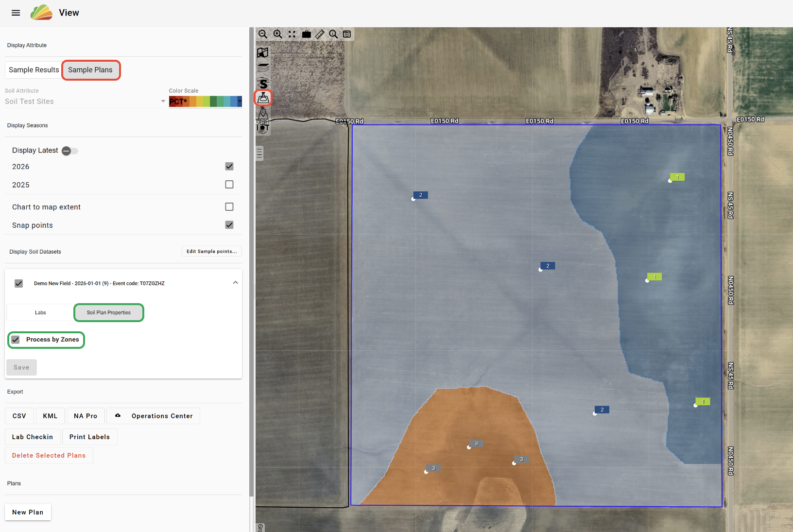
Task: Click the location pin tool icon
Action: click(x=263, y=114)
